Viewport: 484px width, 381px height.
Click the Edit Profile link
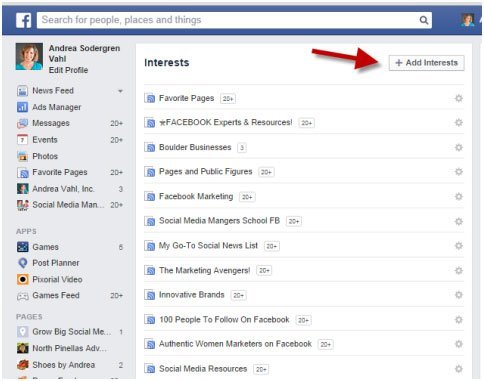coord(68,70)
